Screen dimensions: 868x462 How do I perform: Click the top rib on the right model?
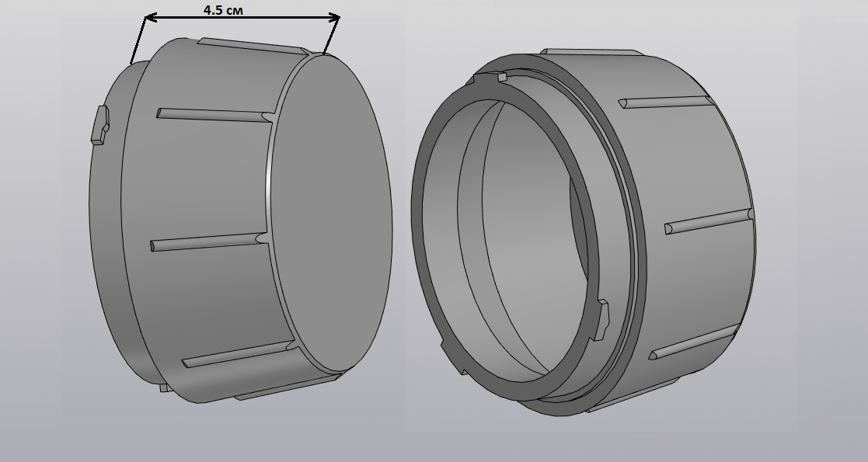coord(664,102)
